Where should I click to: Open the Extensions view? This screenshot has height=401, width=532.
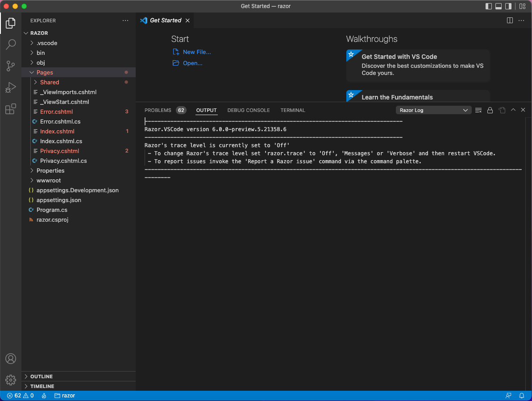point(11,108)
